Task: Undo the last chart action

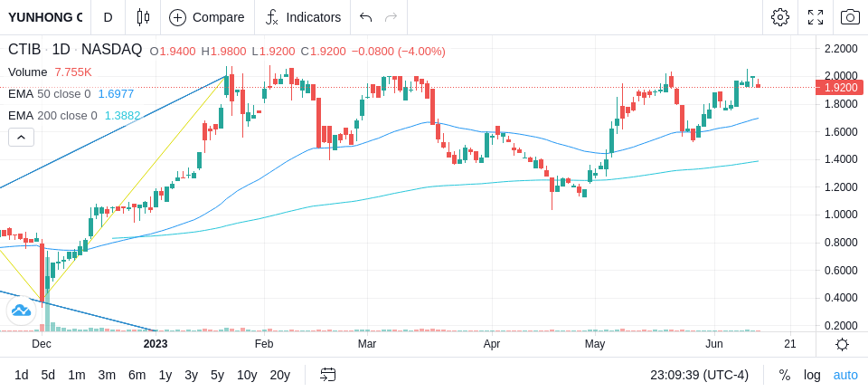Action: point(365,17)
